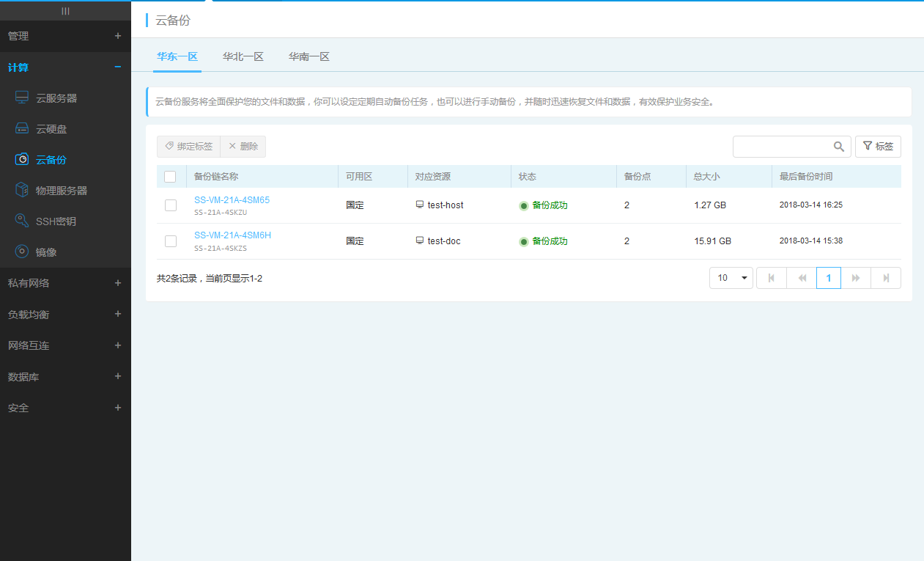Click the 绑定标签 button
Image resolution: width=924 pixels, height=561 pixels.
(x=188, y=147)
